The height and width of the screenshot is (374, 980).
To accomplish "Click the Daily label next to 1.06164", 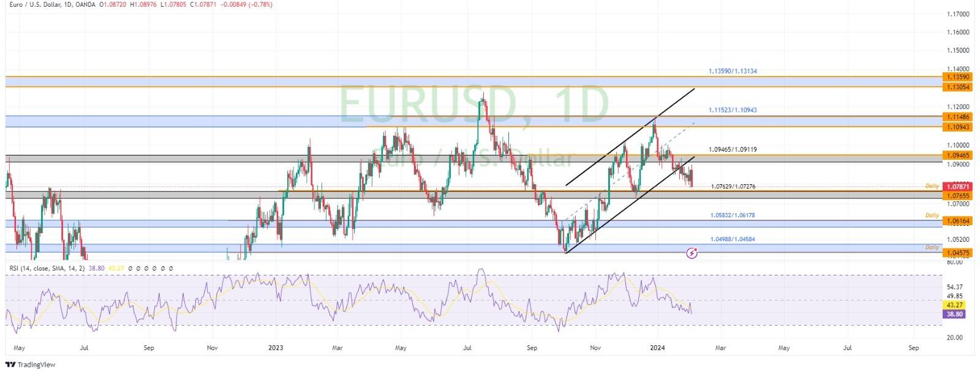I will [932, 215].
